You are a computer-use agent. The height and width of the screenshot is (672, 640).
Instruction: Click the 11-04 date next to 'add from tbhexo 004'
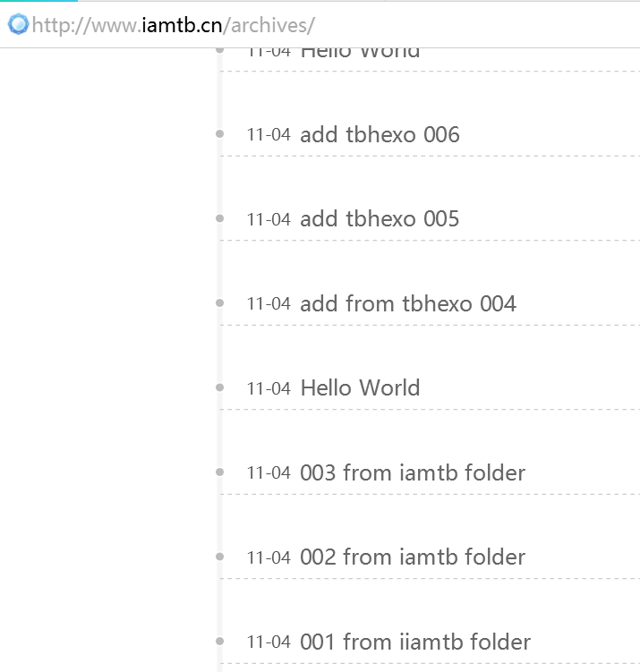(269, 304)
